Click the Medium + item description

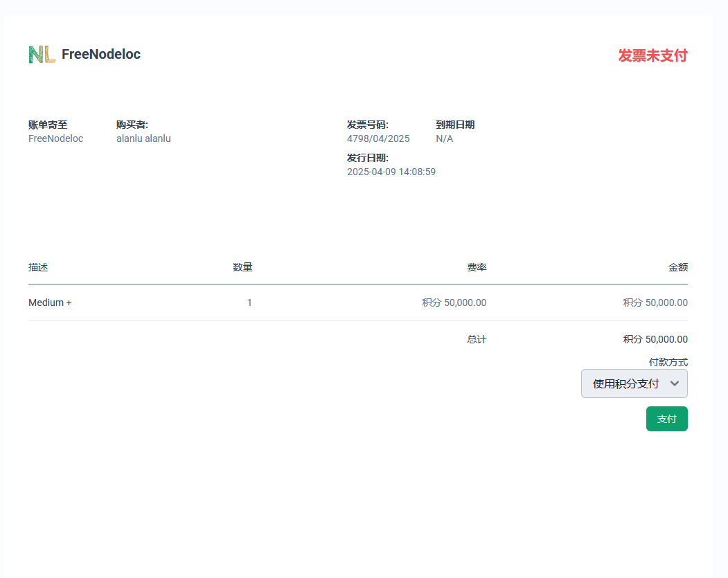[50, 303]
